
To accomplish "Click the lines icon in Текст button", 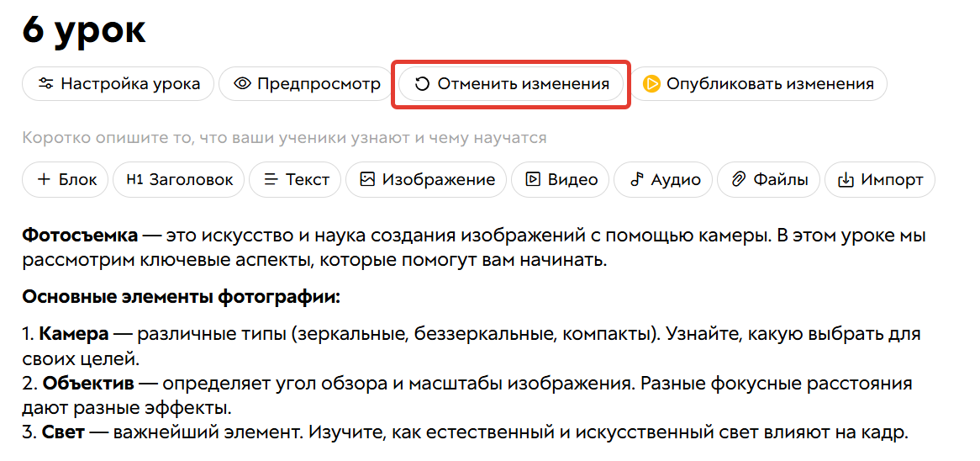I will [x=271, y=180].
